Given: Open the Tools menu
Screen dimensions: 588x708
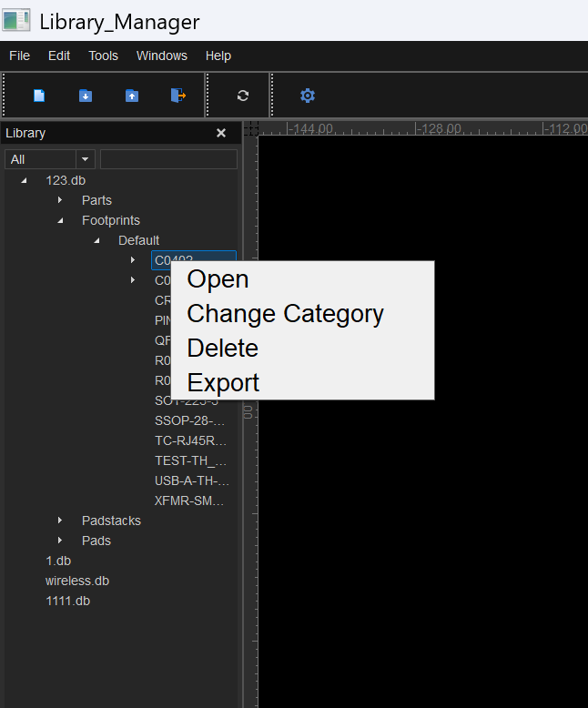Looking at the screenshot, I should point(103,56).
